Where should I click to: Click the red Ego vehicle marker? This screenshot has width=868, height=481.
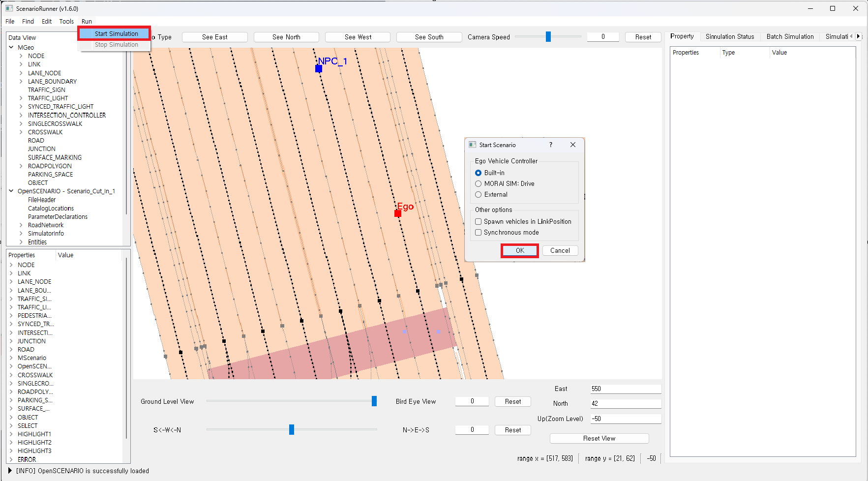tap(398, 213)
